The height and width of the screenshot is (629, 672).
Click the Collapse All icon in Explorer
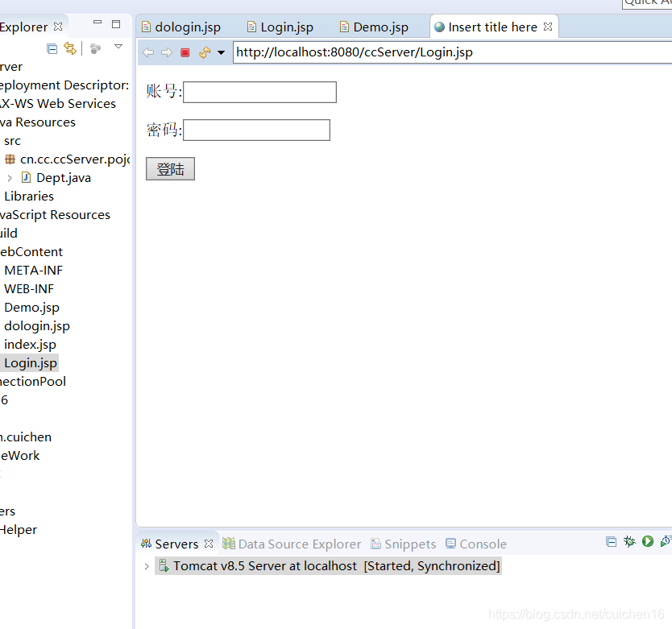(52, 49)
